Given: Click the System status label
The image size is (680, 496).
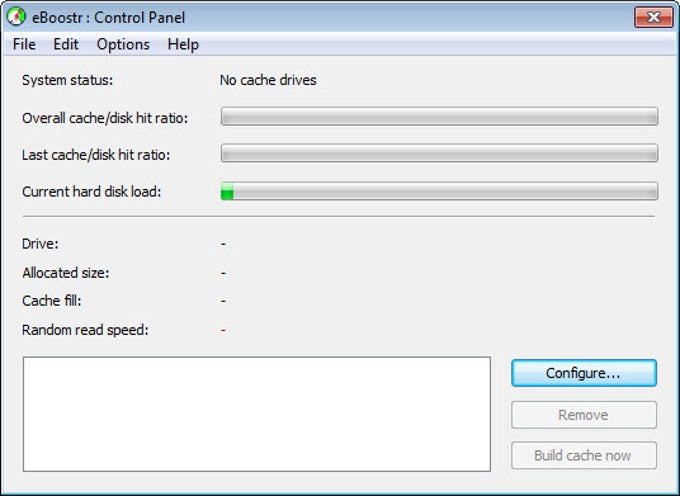Looking at the screenshot, I should click(x=67, y=80).
